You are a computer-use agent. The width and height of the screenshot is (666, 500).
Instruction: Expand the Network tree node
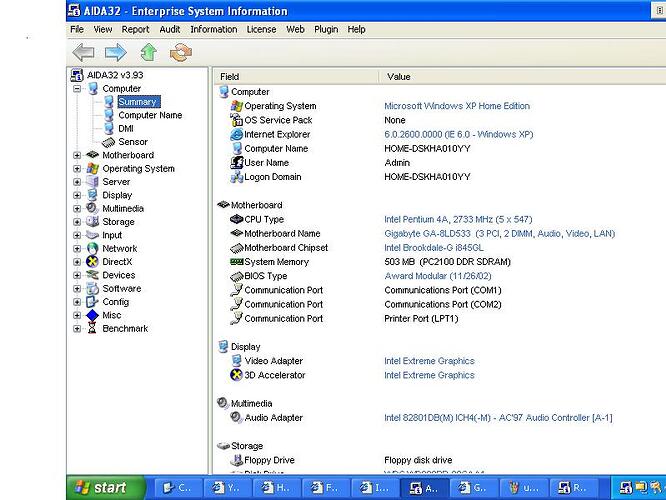[x=77, y=248]
